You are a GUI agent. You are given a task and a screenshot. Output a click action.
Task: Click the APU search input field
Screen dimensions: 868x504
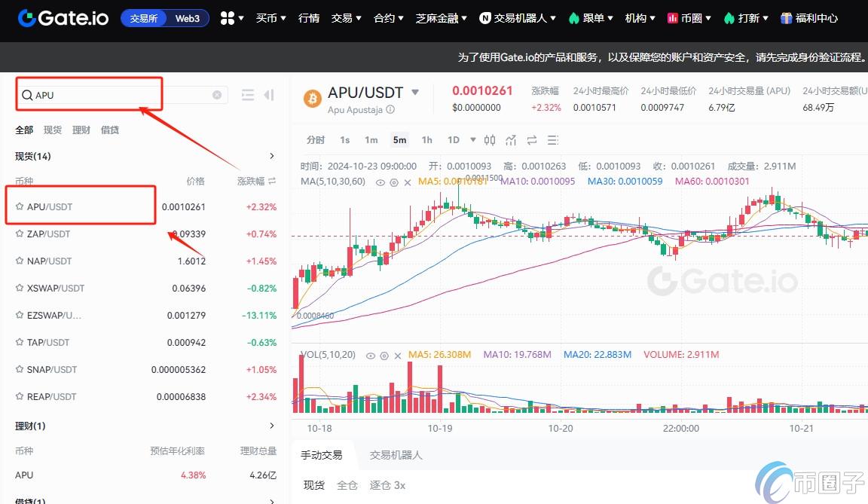(90, 95)
